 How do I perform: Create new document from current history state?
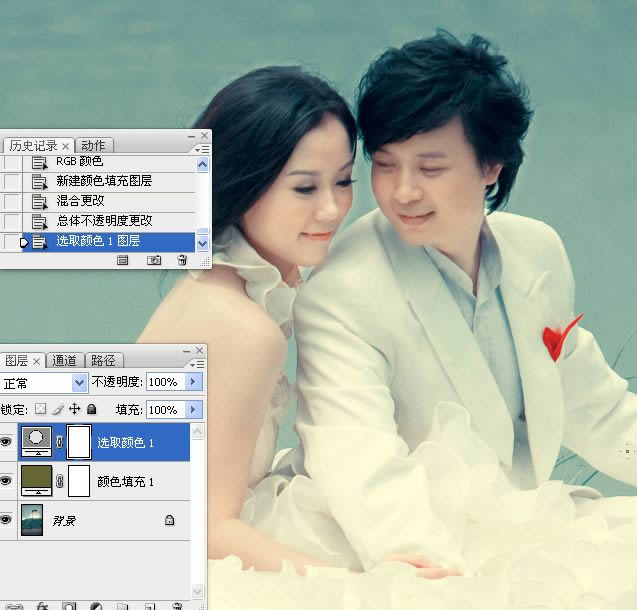click(123, 260)
